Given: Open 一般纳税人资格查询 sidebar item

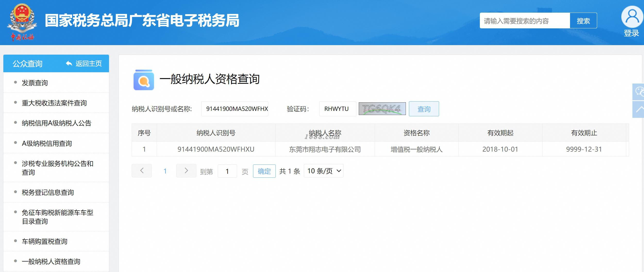Looking at the screenshot, I should pos(56,261).
